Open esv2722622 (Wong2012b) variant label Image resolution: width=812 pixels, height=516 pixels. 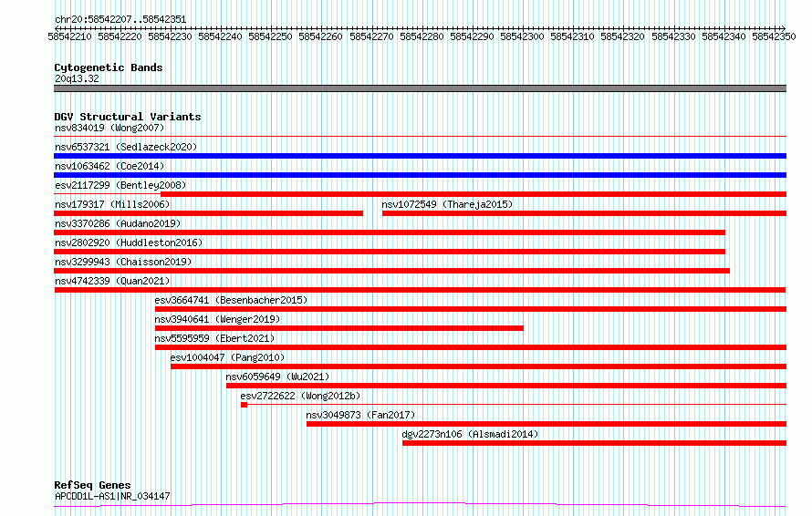click(x=300, y=396)
